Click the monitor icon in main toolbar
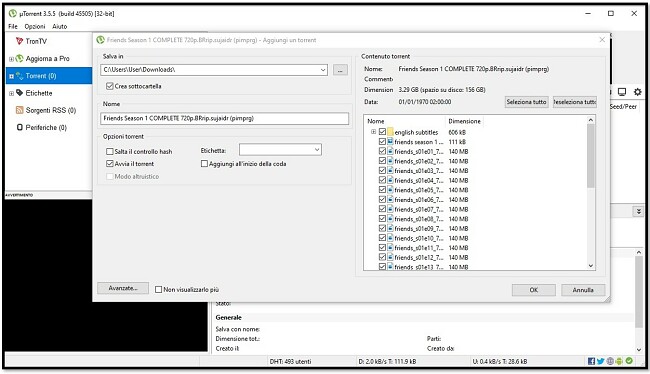Image resolution: width=650 pixels, height=374 pixels. (x=622, y=92)
